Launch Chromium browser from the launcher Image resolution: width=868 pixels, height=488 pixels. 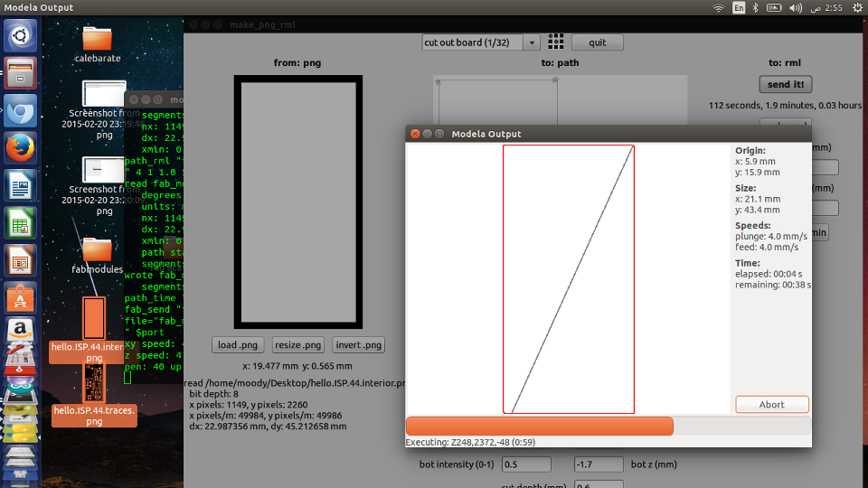[x=21, y=110]
